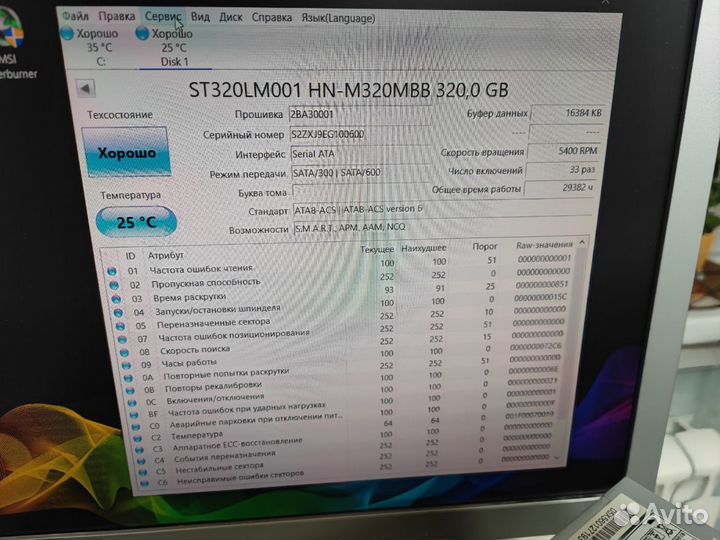Image resolution: width=720 pixels, height=540 pixels.
Task: Click status icon of attribute C0 row
Action: tap(136, 427)
